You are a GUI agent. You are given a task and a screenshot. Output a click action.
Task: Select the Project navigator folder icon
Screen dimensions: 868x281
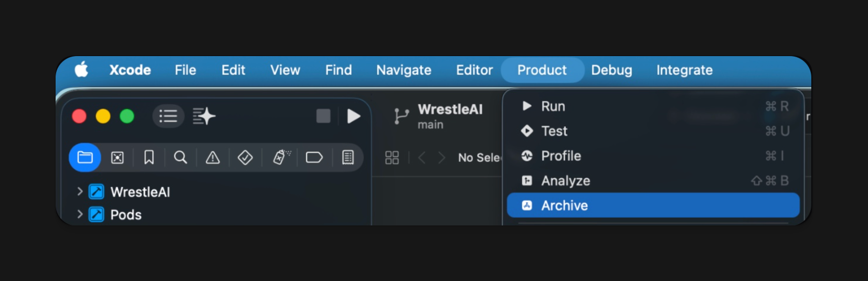tap(85, 157)
